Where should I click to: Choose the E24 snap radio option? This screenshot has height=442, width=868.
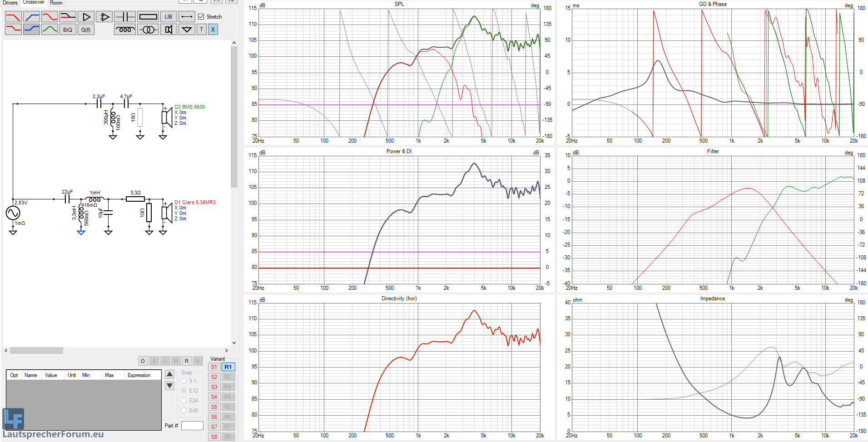184,401
